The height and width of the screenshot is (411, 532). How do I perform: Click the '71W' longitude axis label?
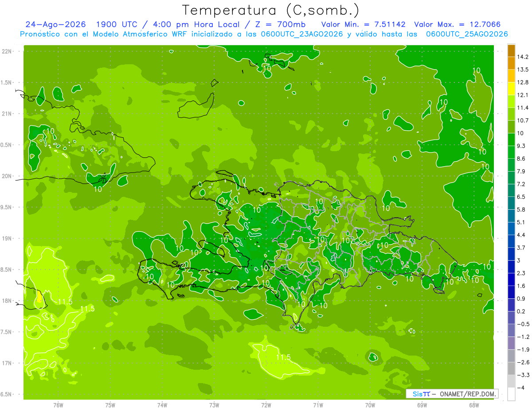pyautogui.click(x=318, y=404)
